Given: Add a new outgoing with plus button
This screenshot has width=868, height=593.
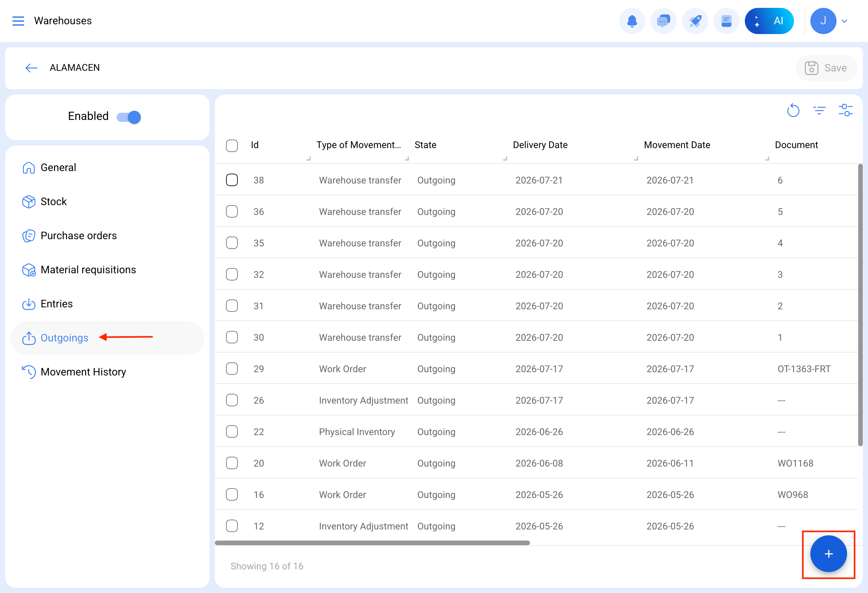Looking at the screenshot, I should tap(828, 554).
